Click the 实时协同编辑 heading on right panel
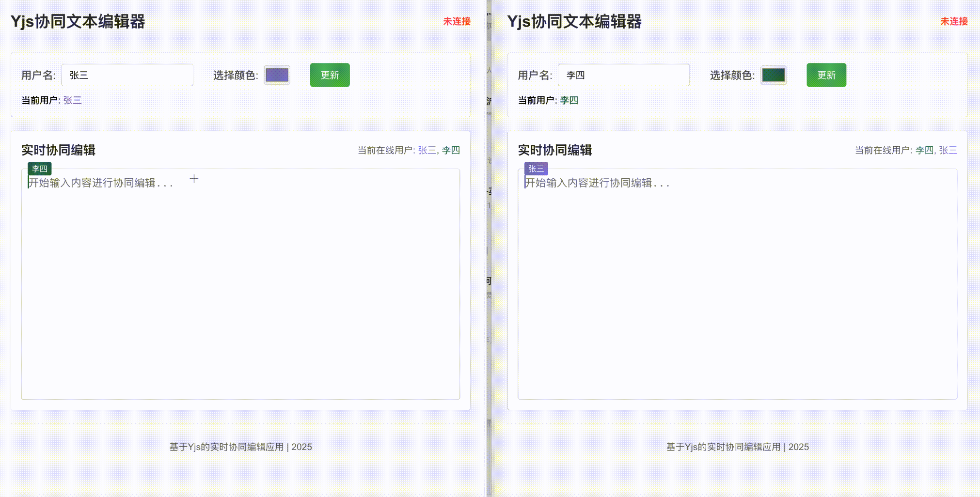980x497 pixels. tap(554, 151)
